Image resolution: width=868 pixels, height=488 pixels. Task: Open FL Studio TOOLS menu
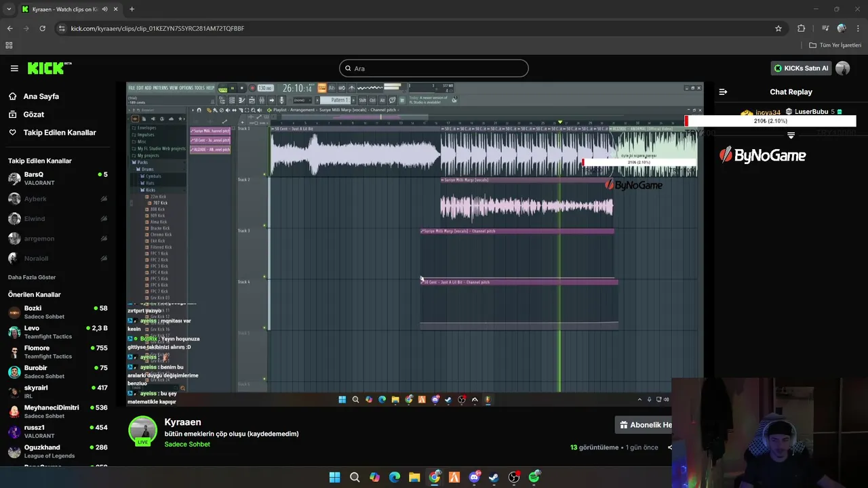click(x=199, y=87)
